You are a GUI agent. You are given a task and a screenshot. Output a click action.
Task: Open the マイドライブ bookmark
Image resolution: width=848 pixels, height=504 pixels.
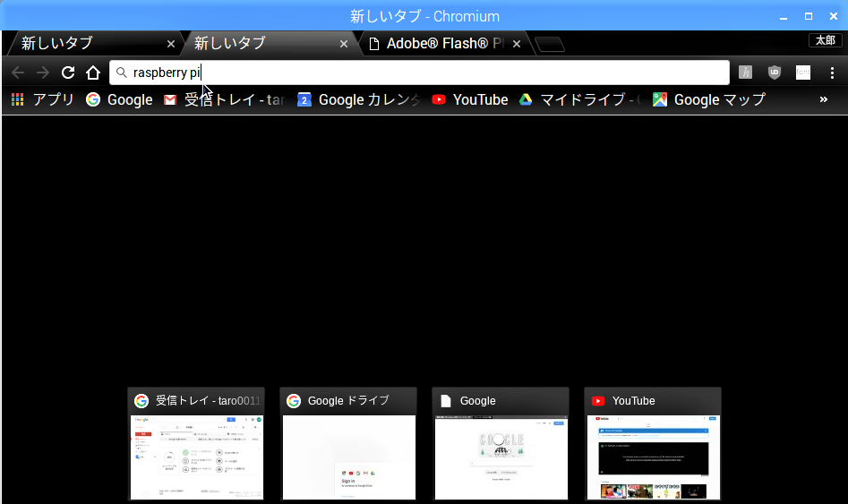click(x=580, y=99)
